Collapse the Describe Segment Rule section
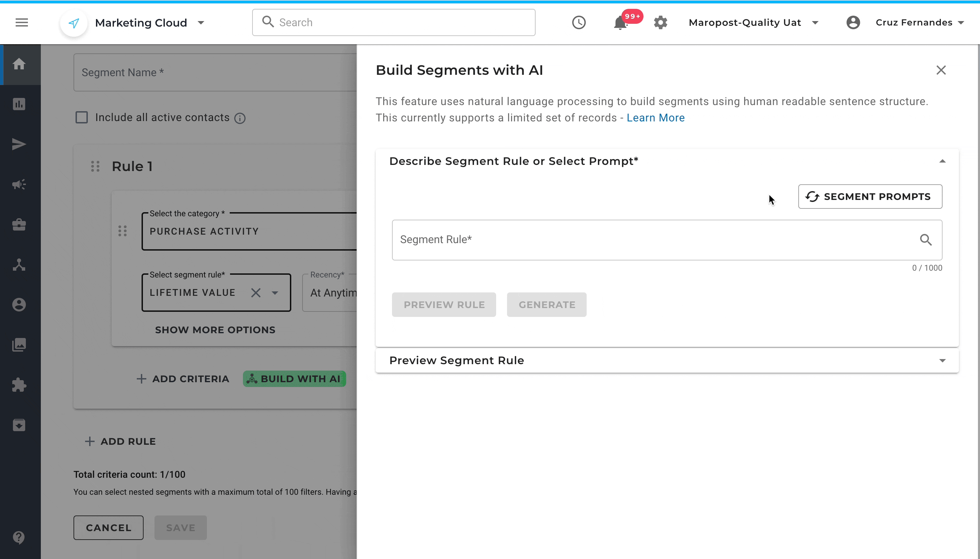Image resolution: width=980 pixels, height=559 pixels. pos(942,161)
